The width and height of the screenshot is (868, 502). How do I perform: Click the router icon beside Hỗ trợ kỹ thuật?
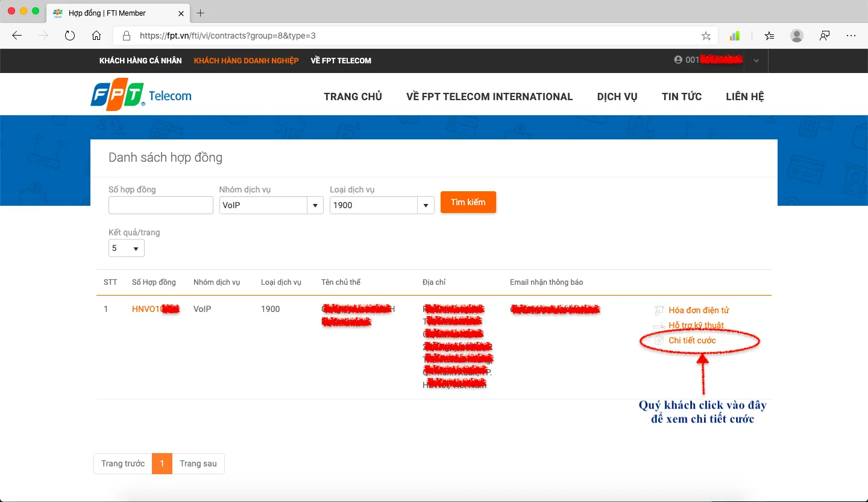click(658, 325)
